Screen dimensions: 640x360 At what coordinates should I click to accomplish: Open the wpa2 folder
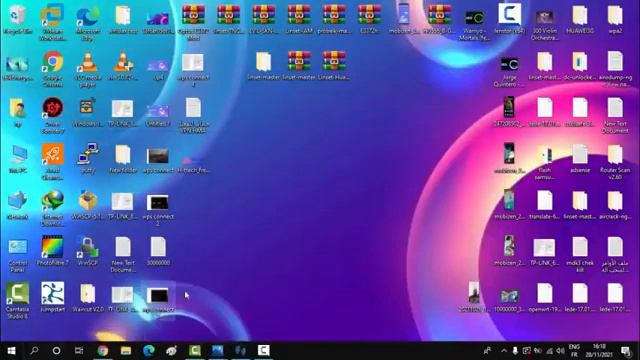coord(615,20)
